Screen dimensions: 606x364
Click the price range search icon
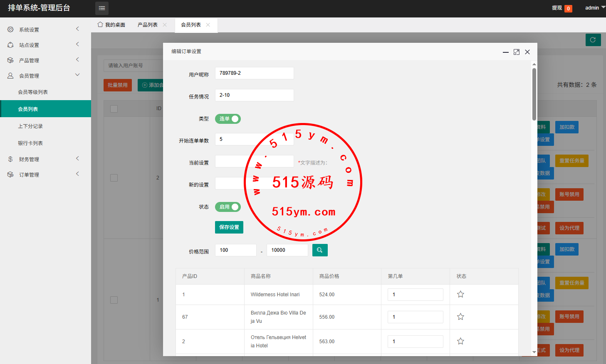(x=320, y=250)
